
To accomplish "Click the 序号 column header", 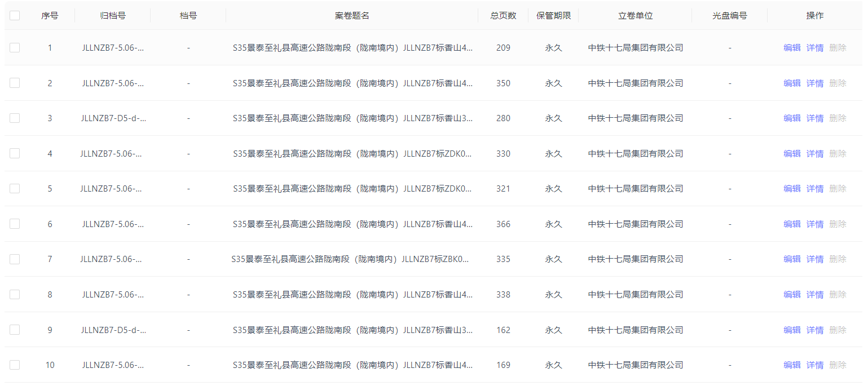I will 50,16.
